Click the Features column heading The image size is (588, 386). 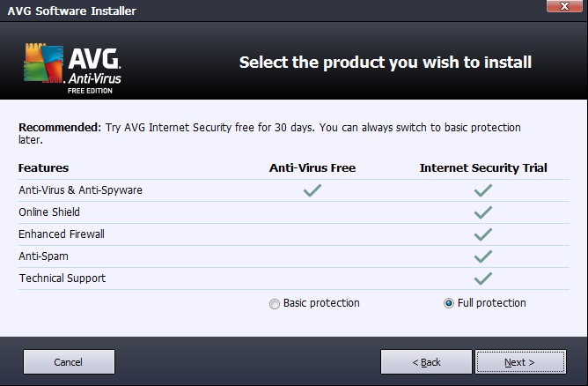pyautogui.click(x=43, y=167)
